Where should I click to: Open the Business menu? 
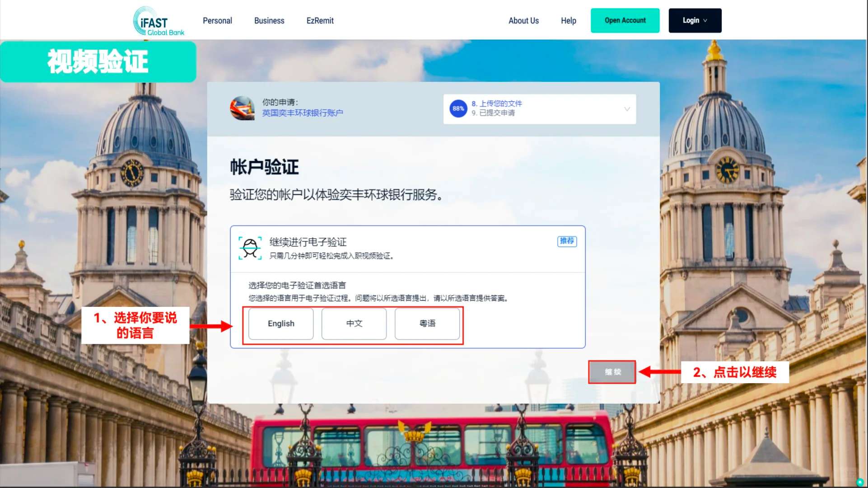click(269, 21)
